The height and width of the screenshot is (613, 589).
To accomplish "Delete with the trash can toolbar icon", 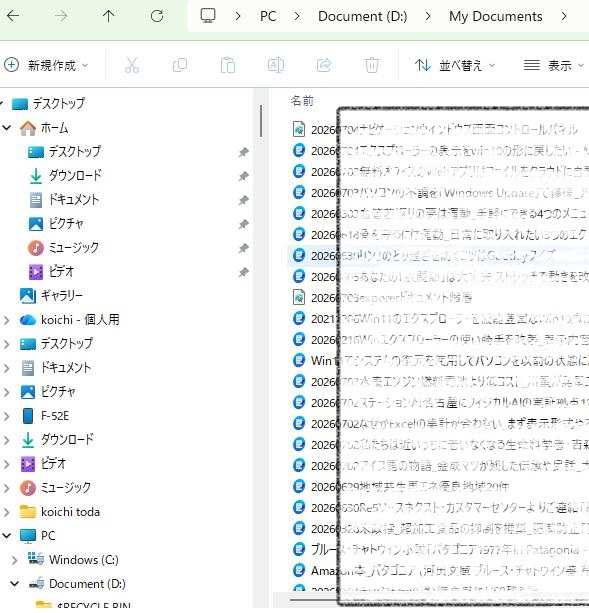I will pyautogui.click(x=372, y=65).
